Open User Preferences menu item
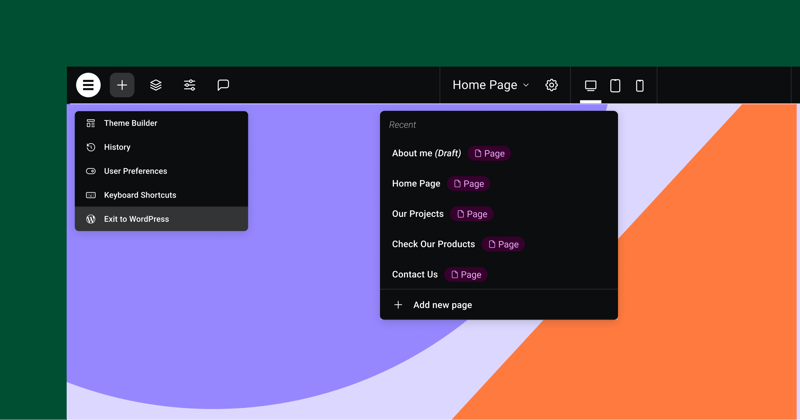Image resolution: width=800 pixels, height=420 pixels. (135, 171)
